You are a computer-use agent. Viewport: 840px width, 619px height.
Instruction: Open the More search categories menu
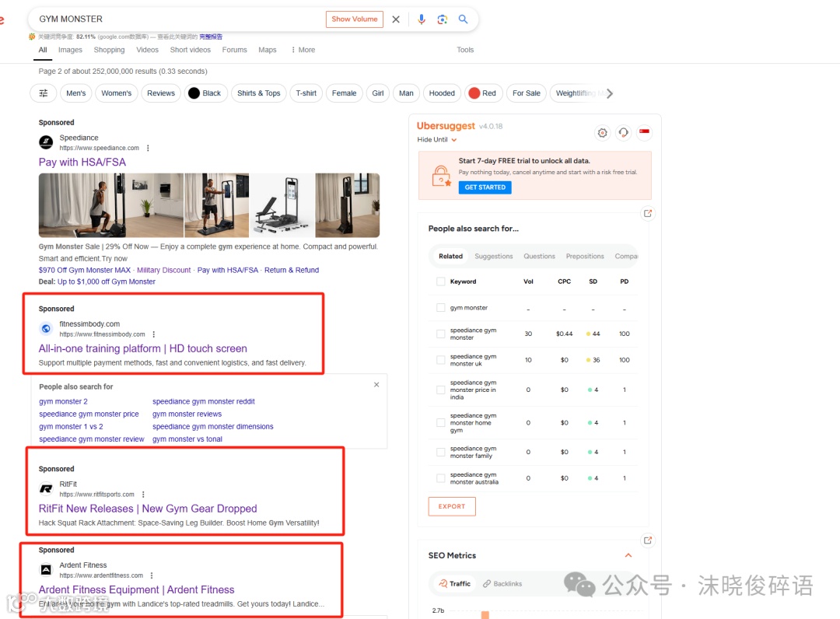tap(303, 50)
